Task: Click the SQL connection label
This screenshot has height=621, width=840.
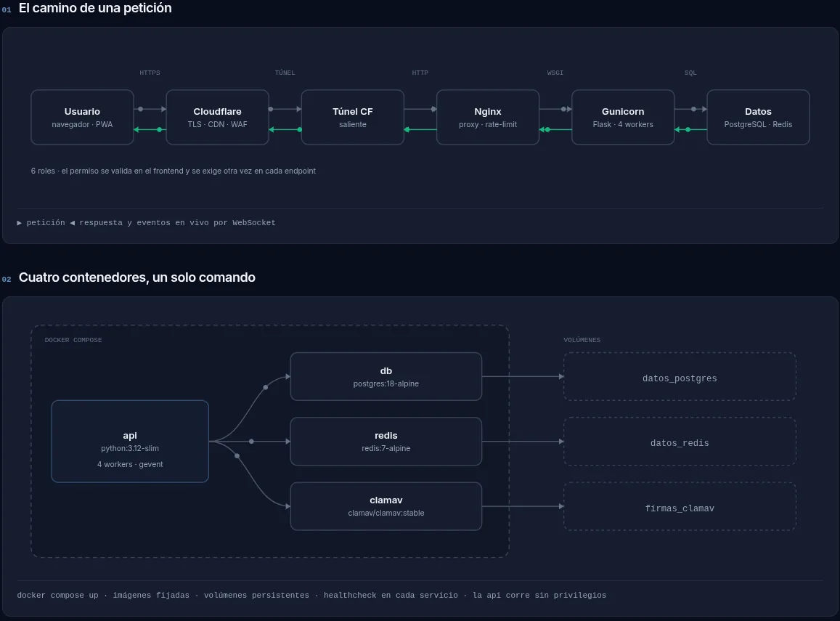Action: point(690,73)
